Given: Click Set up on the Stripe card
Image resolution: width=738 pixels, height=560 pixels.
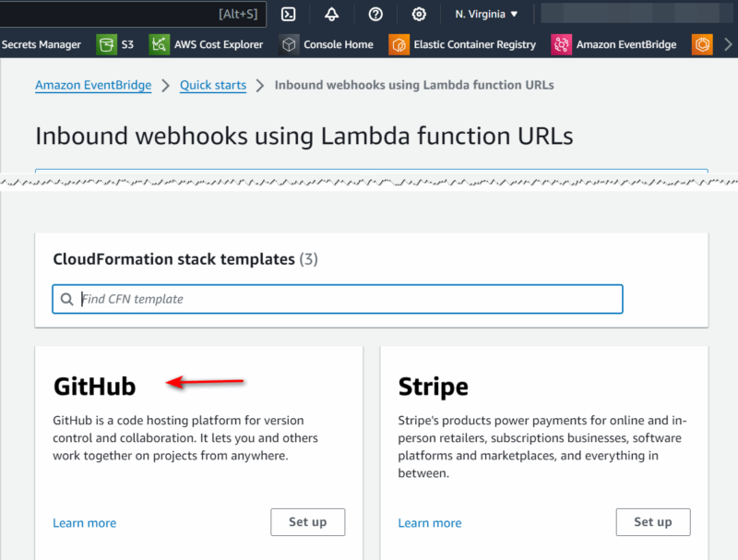Looking at the screenshot, I should tap(653, 522).
